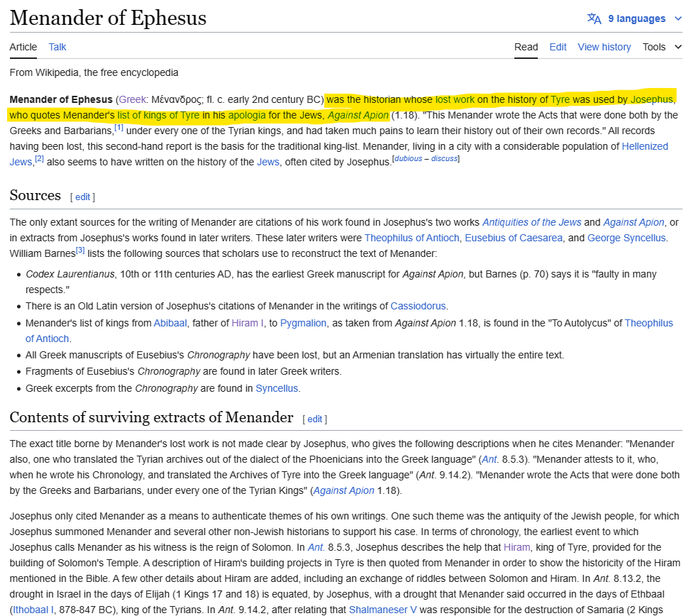Follow the Ithobaal I link
Viewport: 691px width, 616px height.
(33, 610)
